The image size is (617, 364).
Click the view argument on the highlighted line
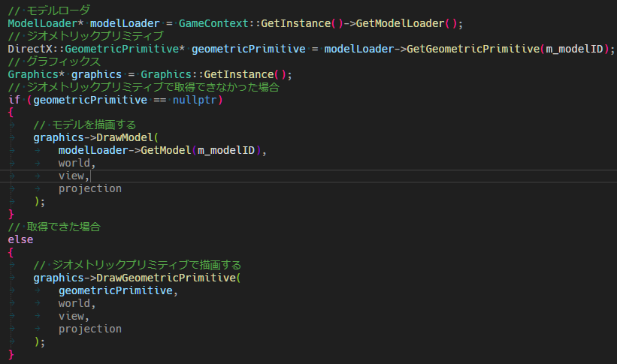pos(74,176)
